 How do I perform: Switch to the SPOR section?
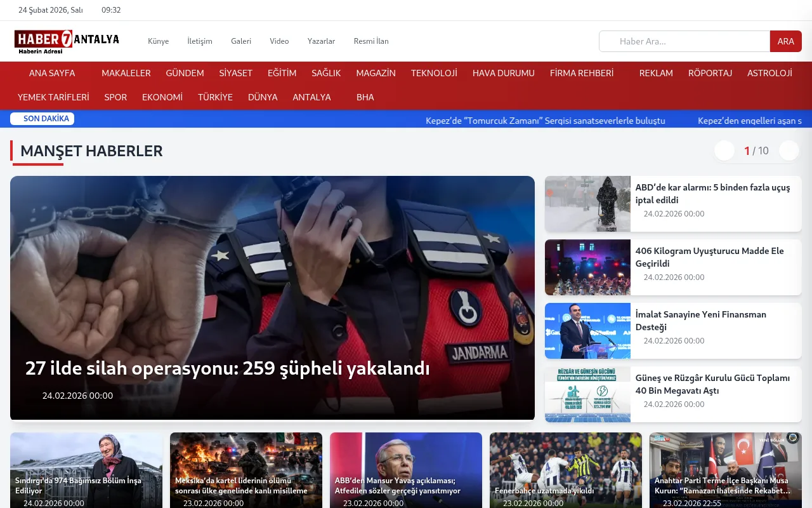pos(115,97)
